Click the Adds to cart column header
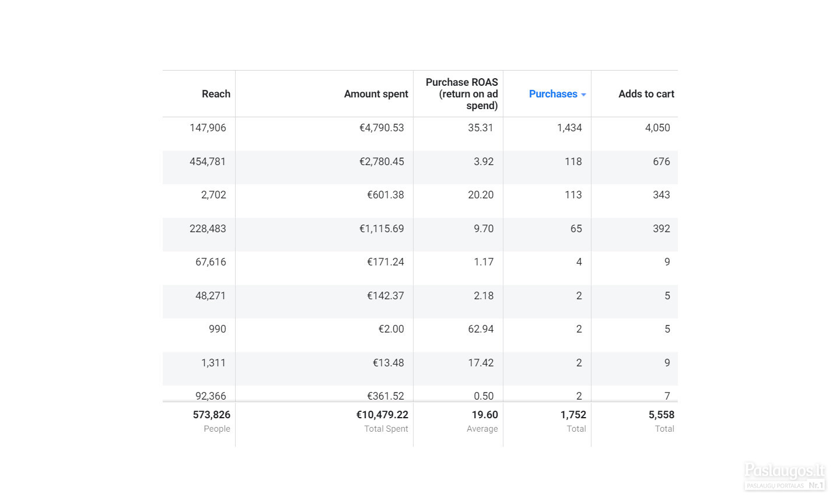 tap(646, 94)
